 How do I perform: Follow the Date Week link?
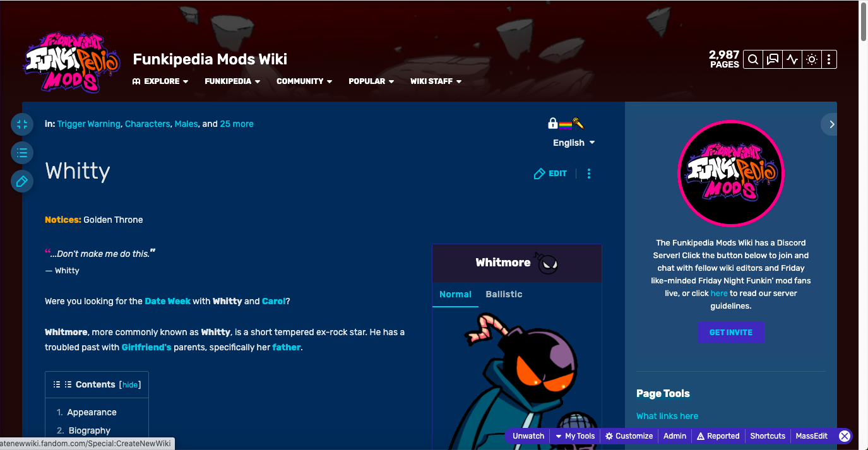pyautogui.click(x=167, y=301)
